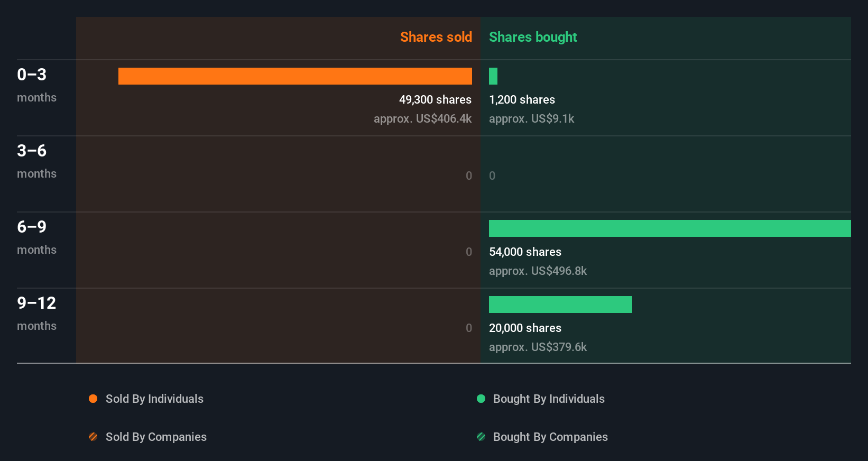Screen dimensions: 868x461
Task: Click the 0–3 months row label
Action: click(36, 85)
